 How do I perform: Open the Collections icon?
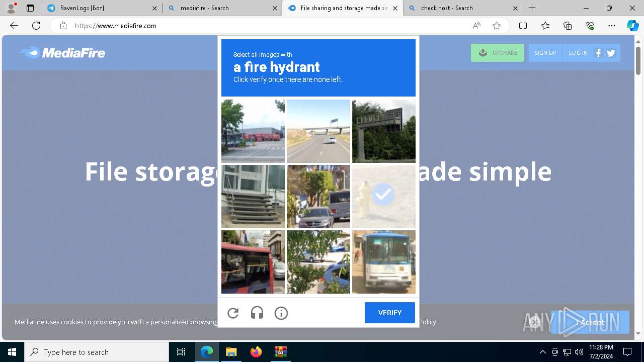tap(568, 26)
